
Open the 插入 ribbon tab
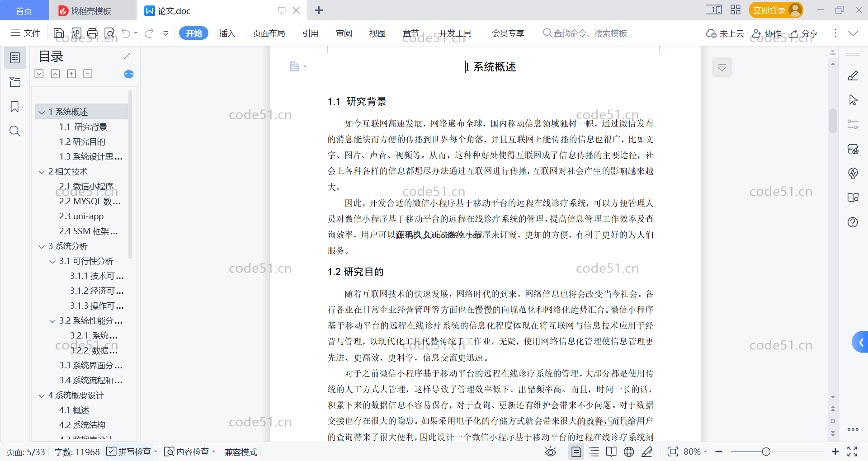pyautogui.click(x=227, y=33)
